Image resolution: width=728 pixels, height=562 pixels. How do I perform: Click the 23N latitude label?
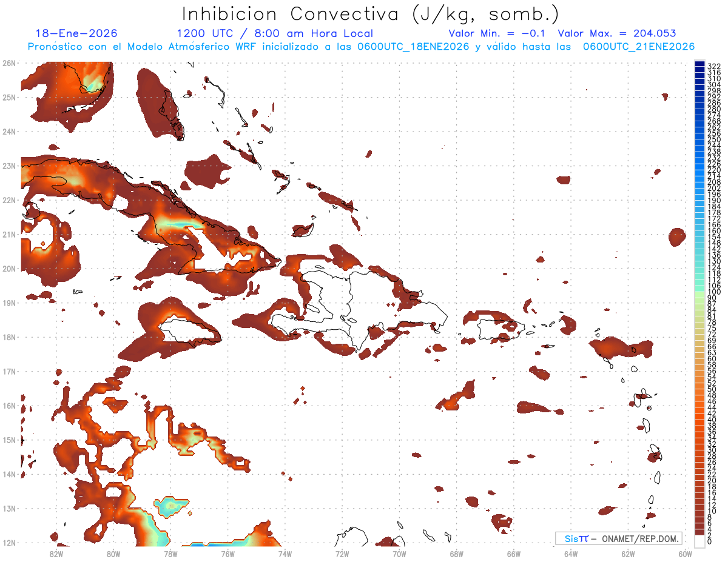click(x=9, y=166)
